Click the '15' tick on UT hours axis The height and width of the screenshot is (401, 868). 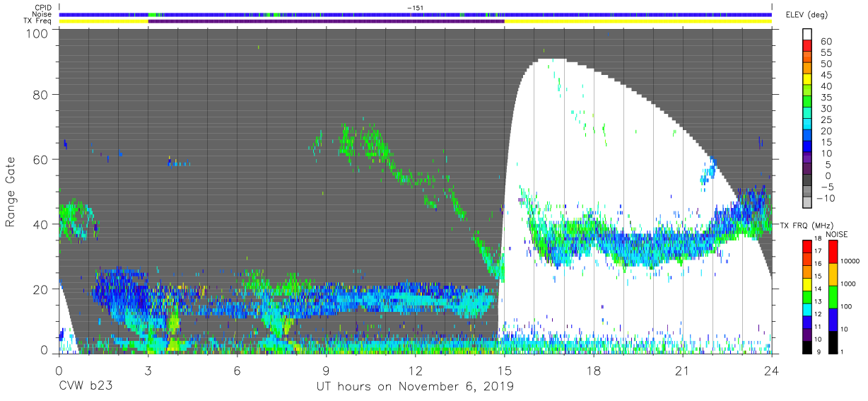504,371
